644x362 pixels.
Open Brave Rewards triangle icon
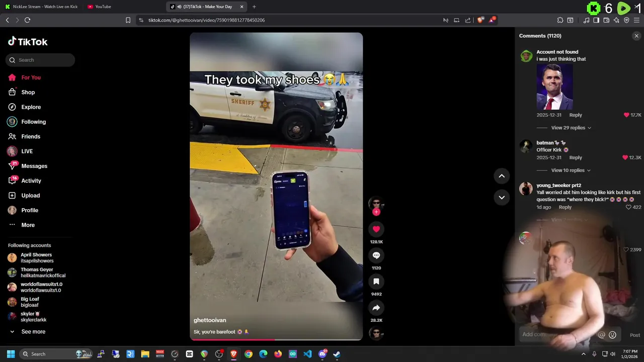(492, 20)
